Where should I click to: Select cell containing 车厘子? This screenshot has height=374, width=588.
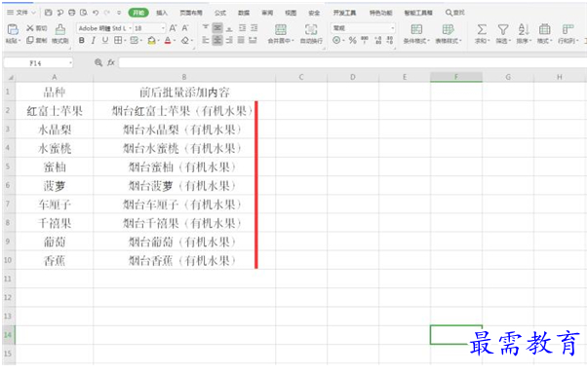(55, 204)
